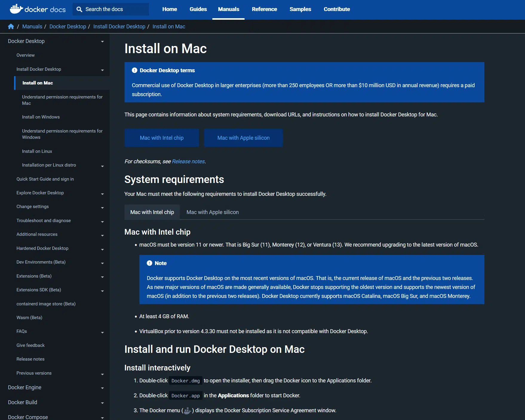The height and width of the screenshot is (420, 525).
Task: Open Release notes sidebar item
Action: 30,359
